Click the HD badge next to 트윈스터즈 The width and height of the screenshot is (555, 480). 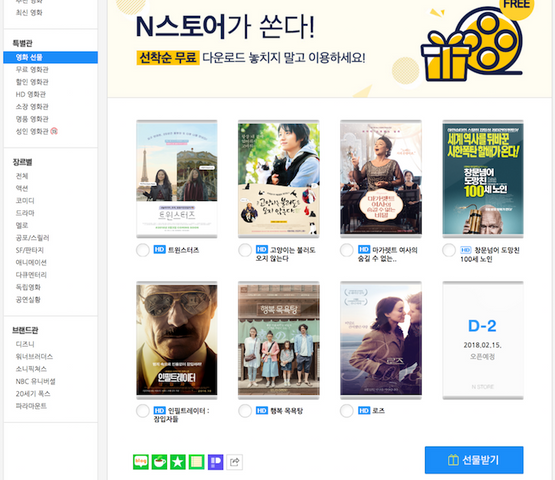pyautogui.click(x=160, y=250)
